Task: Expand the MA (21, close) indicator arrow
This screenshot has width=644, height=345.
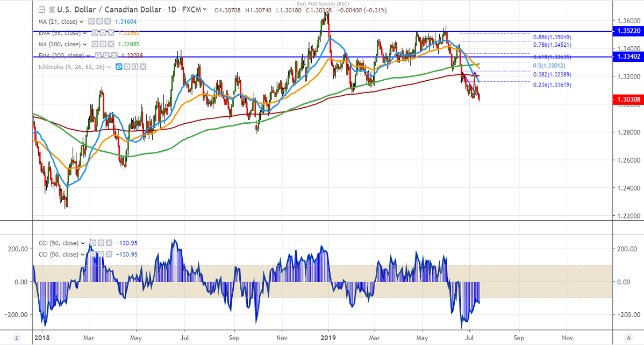Action: (81, 22)
